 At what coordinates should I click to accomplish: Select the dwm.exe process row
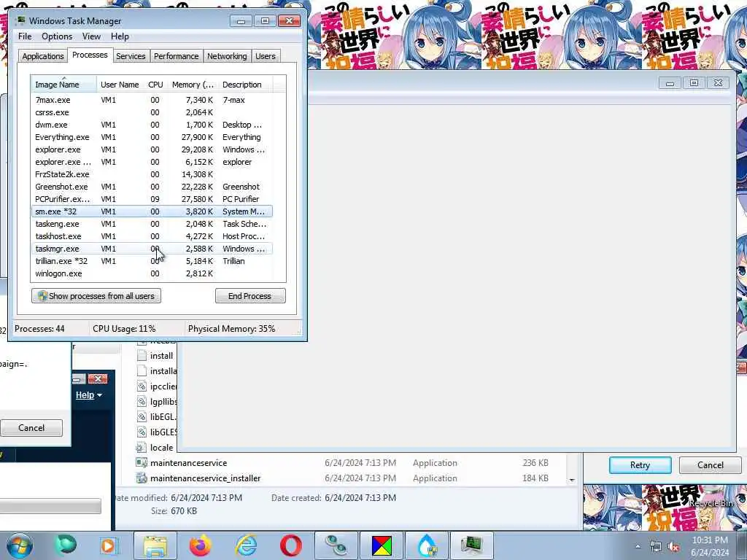tap(152, 125)
